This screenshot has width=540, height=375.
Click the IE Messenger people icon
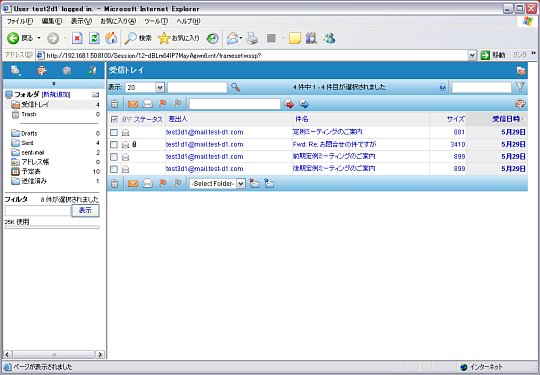[x=329, y=38]
